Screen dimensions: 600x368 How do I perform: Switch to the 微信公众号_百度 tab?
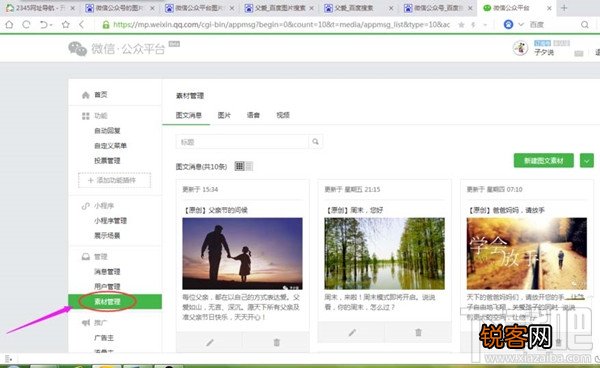point(438,8)
